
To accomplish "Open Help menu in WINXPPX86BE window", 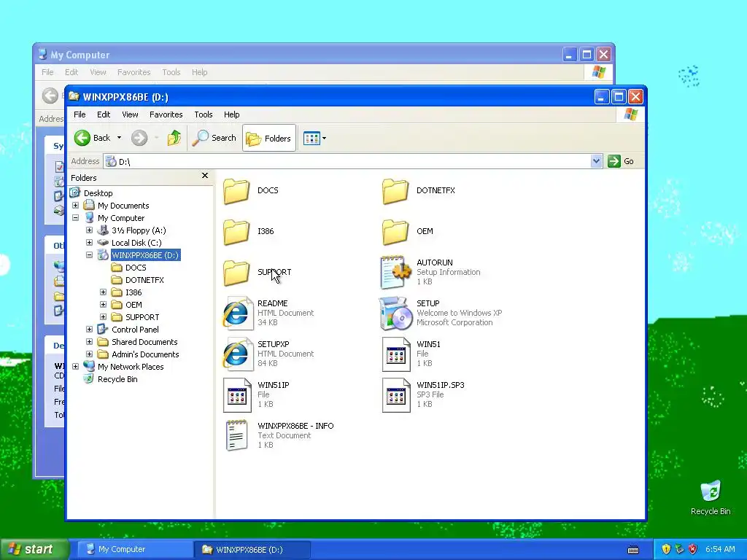I will click(x=231, y=114).
